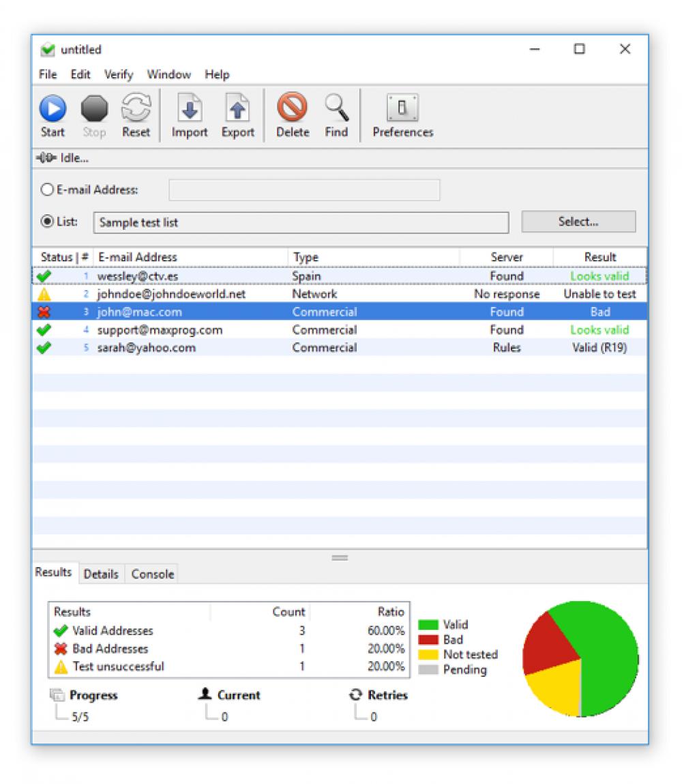Image resolution: width=682 pixels, height=784 pixels.
Task: Toggle the status icon on john@mac.com row
Action: (x=46, y=311)
